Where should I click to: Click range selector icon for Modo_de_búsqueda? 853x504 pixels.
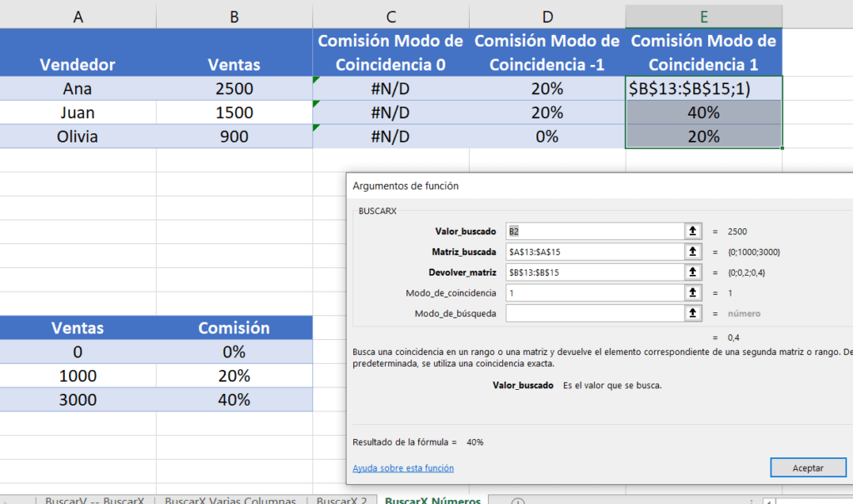point(691,314)
